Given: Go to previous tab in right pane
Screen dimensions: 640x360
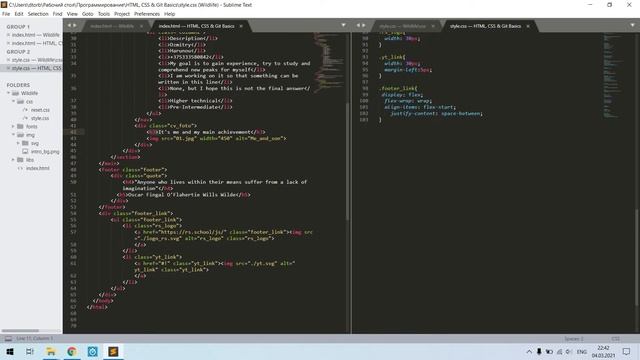Looking at the screenshot, I should (358, 25).
